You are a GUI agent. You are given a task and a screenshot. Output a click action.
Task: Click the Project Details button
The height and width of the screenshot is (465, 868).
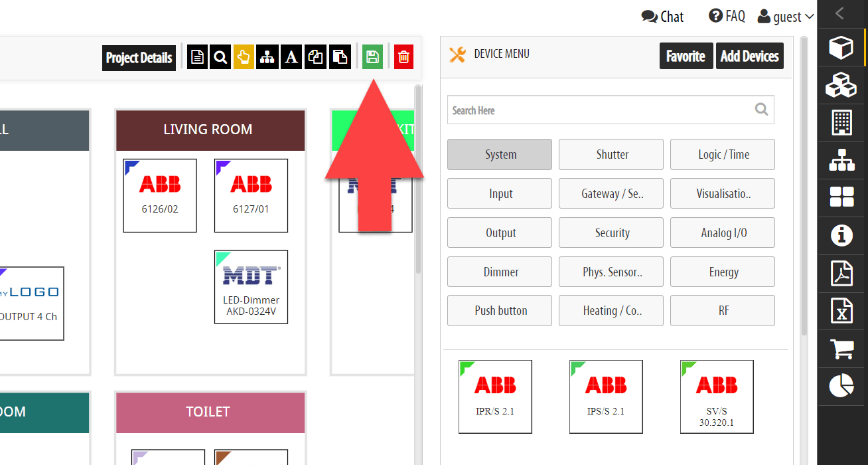coord(139,58)
